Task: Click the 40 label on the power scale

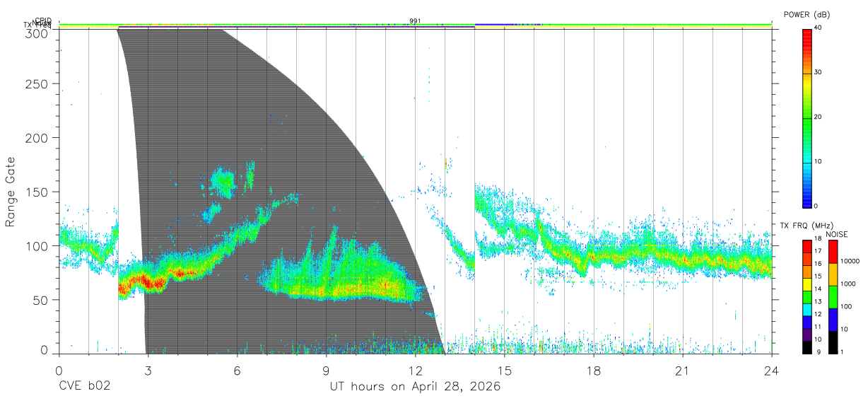Action: coord(819,28)
